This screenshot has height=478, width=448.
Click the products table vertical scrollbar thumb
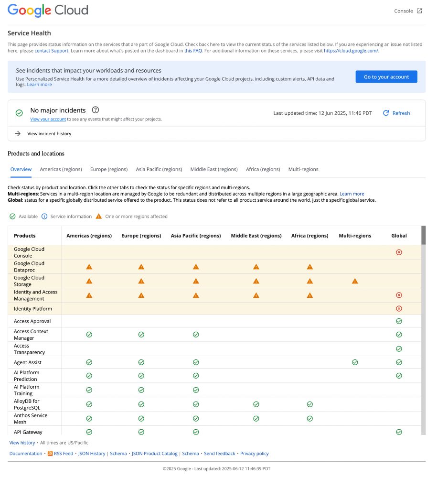point(423,235)
